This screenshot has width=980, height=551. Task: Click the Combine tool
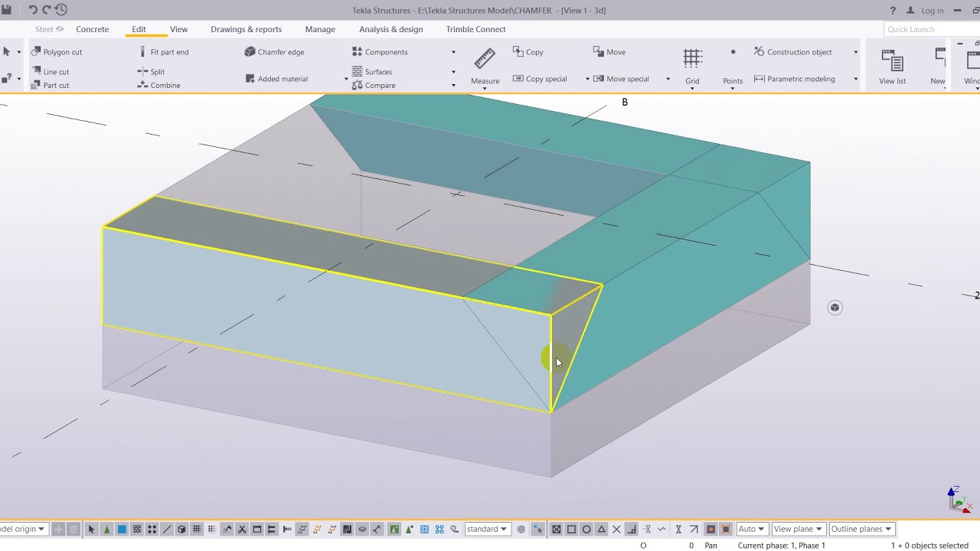(x=159, y=85)
